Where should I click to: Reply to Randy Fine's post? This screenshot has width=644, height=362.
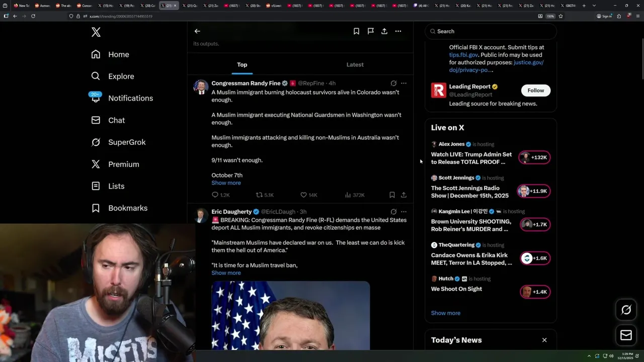[x=221, y=195]
